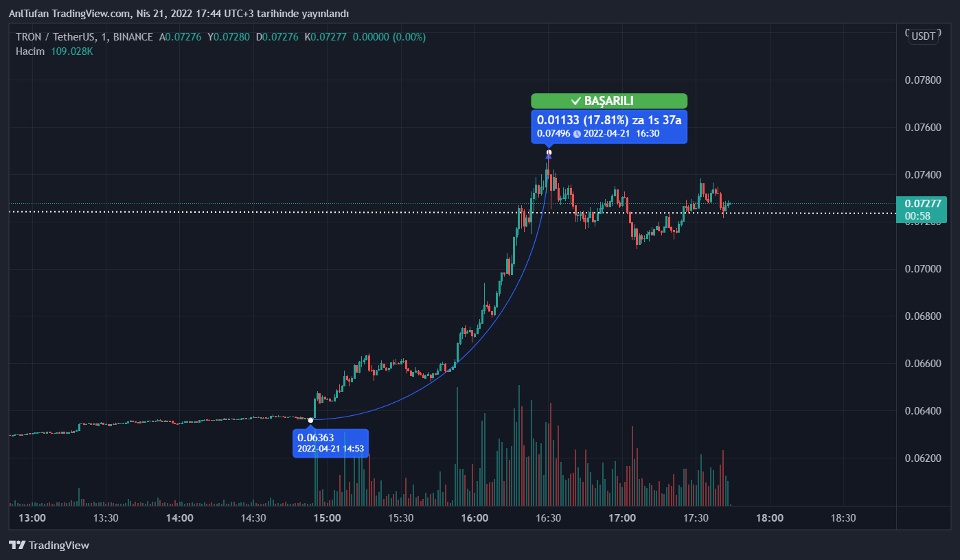Click the 0.01133 (17.81%) forecast label
This screenshot has width=960, height=560.
608,121
